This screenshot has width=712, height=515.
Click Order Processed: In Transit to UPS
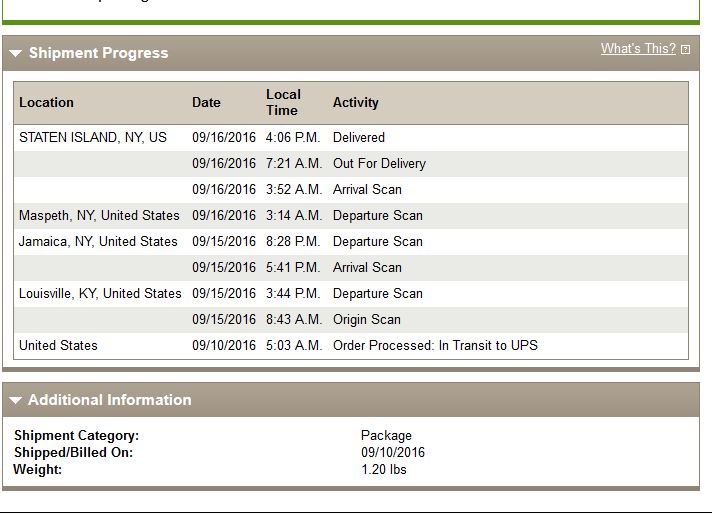(x=435, y=345)
